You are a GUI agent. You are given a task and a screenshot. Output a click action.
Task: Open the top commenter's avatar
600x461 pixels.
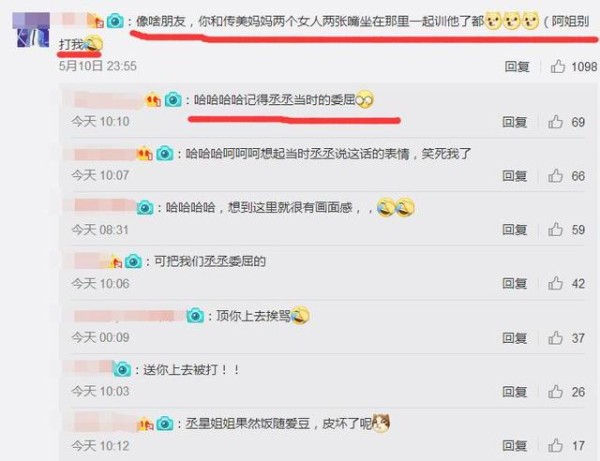pyautogui.click(x=31, y=30)
